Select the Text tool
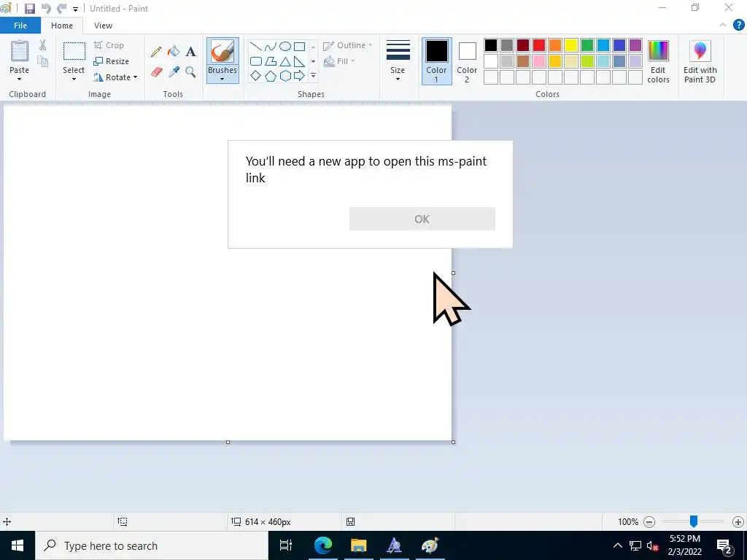This screenshot has width=747, height=560. (190, 52)
